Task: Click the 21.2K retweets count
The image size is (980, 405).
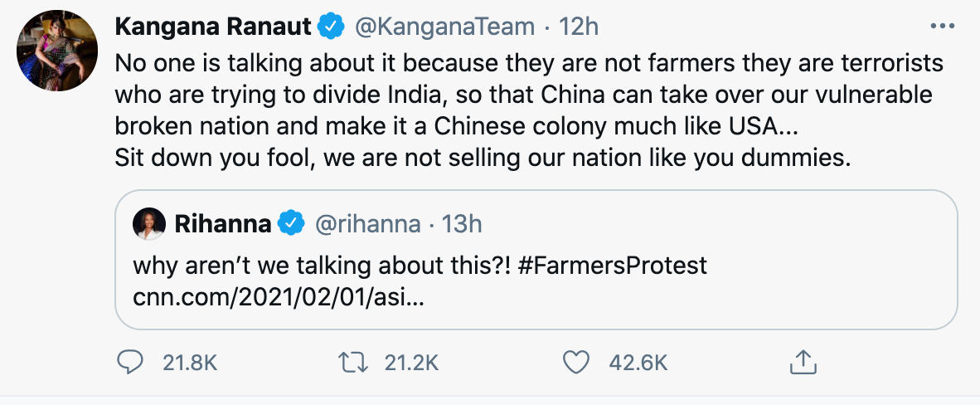Action: (x=410, y=362)
